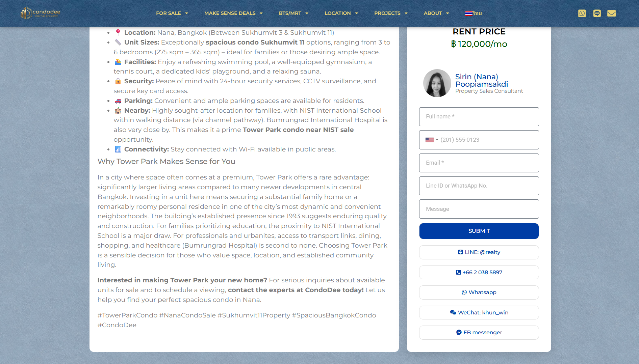Open phone country code flag selector
Viewport: 639px width, 364px height.
pos(431,140)
